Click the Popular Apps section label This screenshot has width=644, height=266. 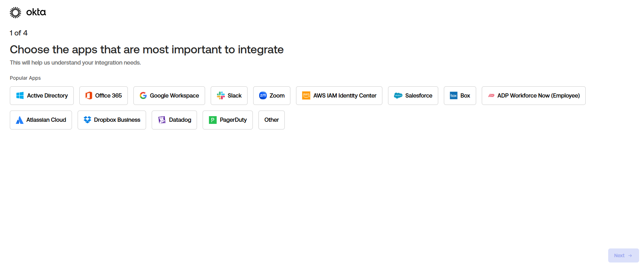point(25,78)
